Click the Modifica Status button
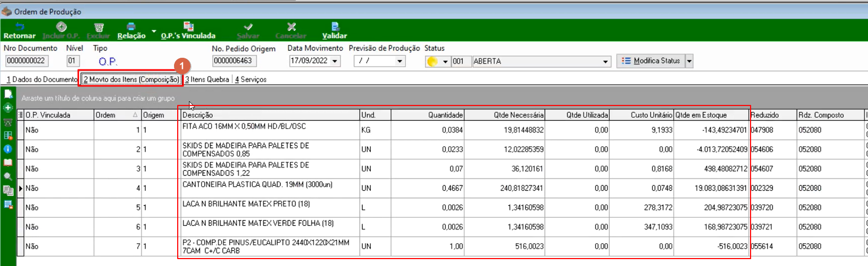This screenshot has width=868, height=266. [x=651, y=61]
